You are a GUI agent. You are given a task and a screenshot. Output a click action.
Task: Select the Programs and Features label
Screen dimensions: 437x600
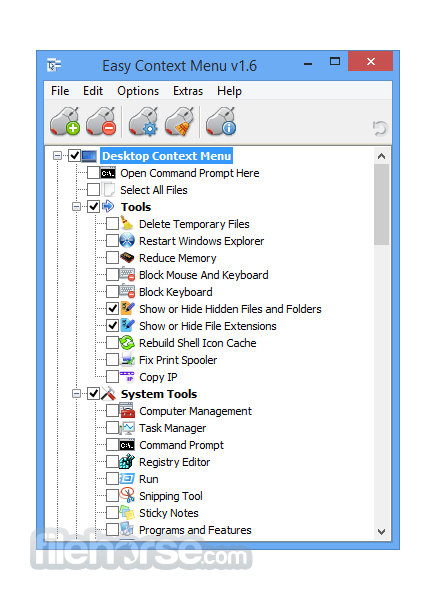pos(195,530)
